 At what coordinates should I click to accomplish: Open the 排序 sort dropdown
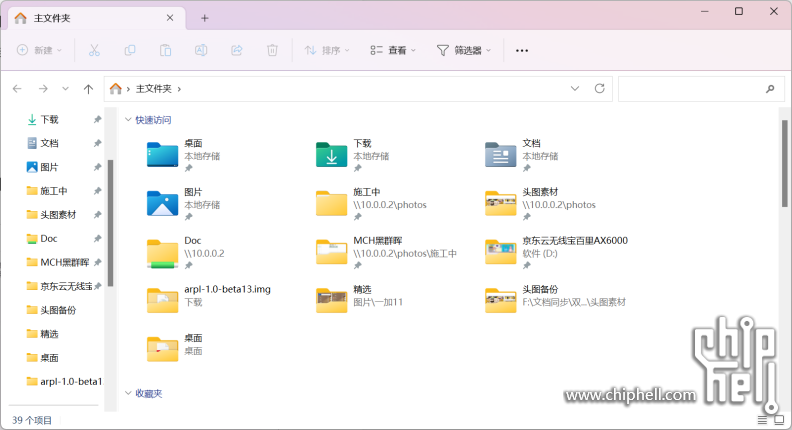[327, 50]
